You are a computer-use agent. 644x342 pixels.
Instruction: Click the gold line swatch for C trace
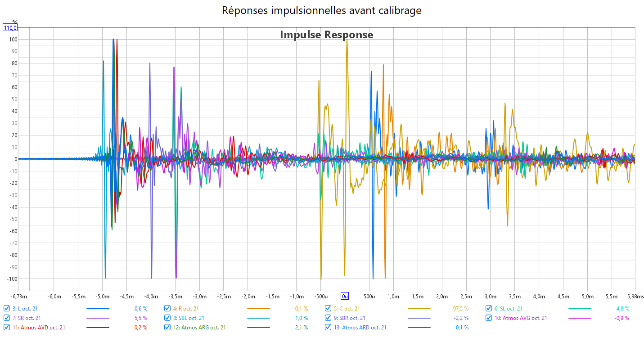click(419, 309)
